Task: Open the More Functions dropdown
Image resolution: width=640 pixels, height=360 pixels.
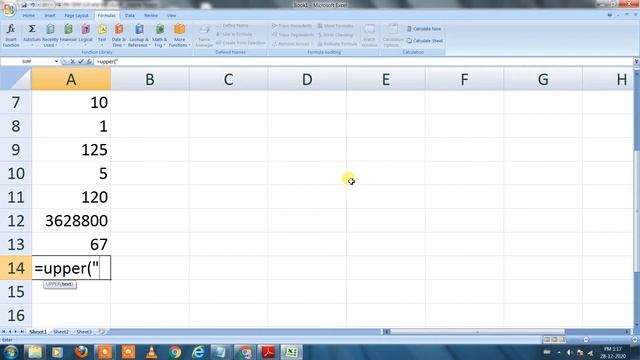Action: click(x=179, y=35)
